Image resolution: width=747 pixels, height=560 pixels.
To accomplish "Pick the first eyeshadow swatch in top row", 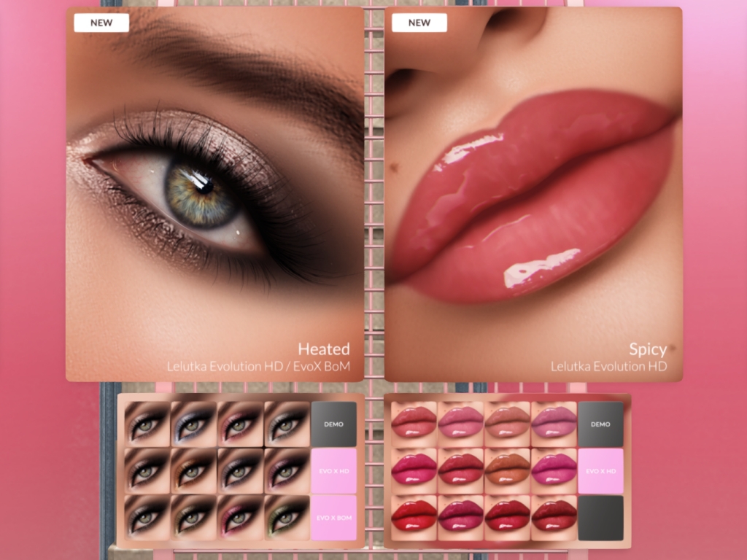I will 147,424.
